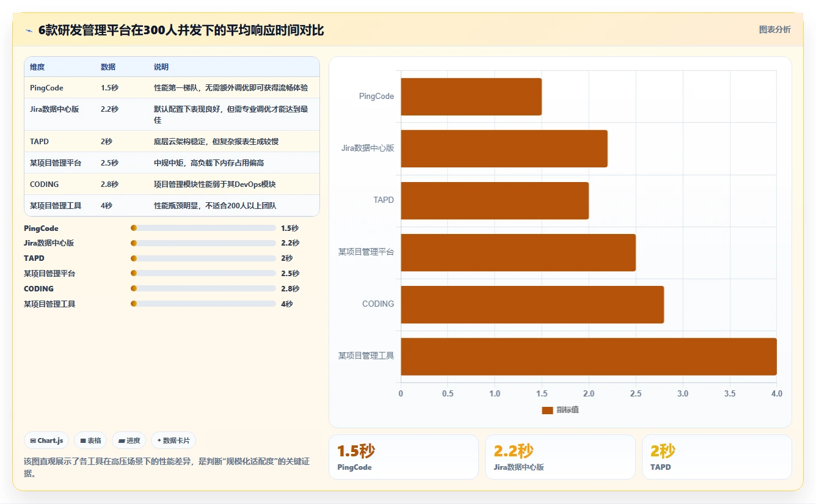Click the 4秒 cell in the table
This screenshot has height=504, width=816.
coord(106,206)
